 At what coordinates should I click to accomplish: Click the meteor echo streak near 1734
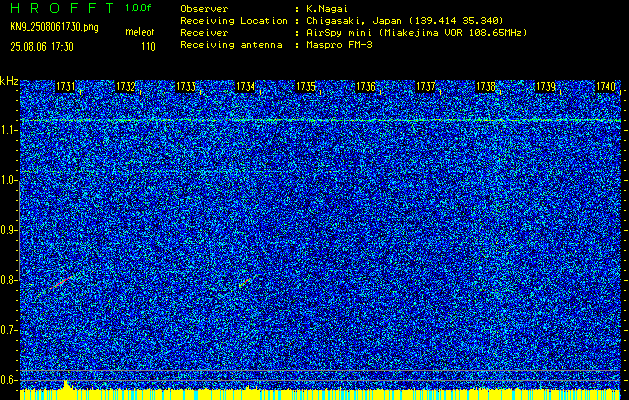point(245,282)
